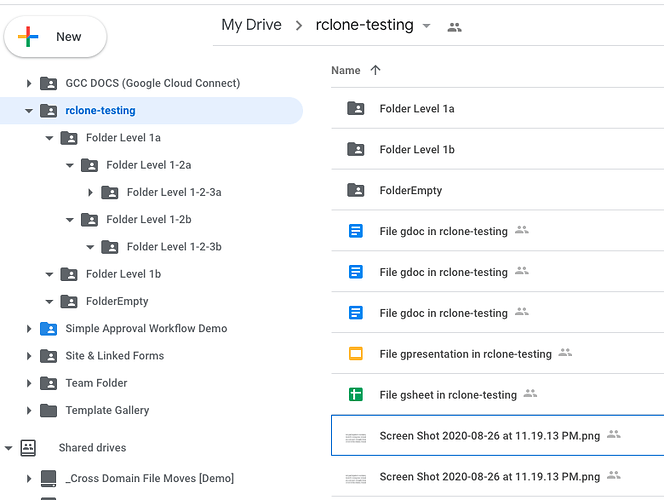Collapse Folder Level 1-2-3b in the tree

pyautogui.click(x=90, y=247)
